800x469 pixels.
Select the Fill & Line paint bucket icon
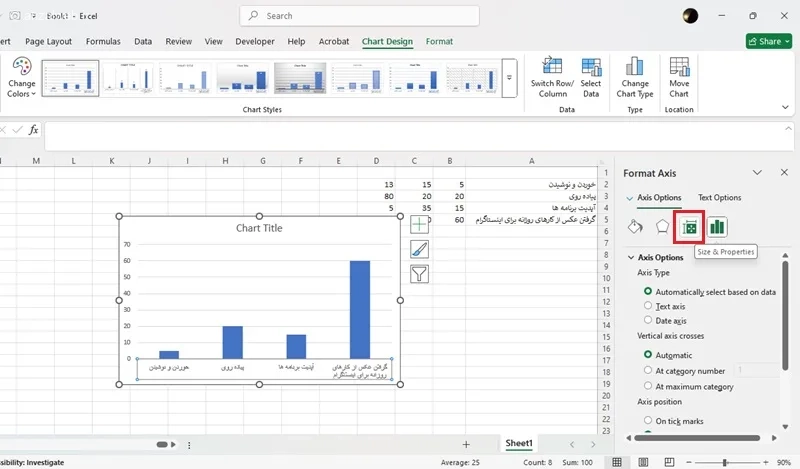click(x=634, y=227)
